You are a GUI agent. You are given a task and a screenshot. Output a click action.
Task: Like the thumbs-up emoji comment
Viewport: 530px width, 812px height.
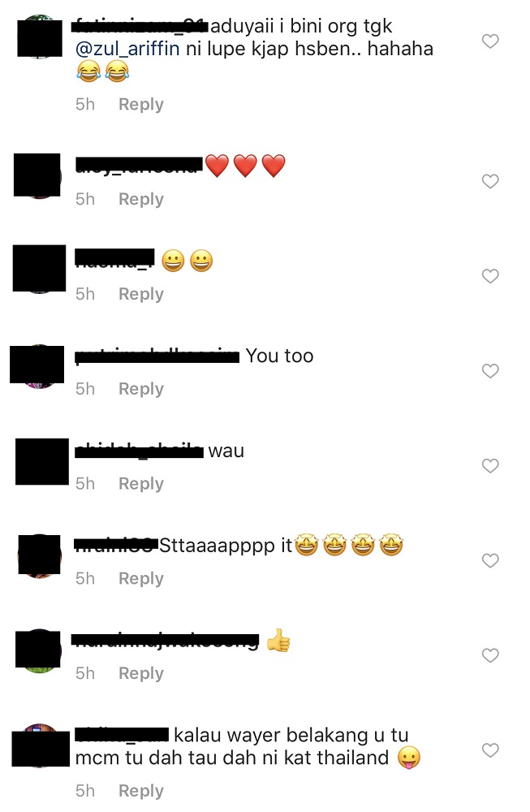click(x=490, y=655)
